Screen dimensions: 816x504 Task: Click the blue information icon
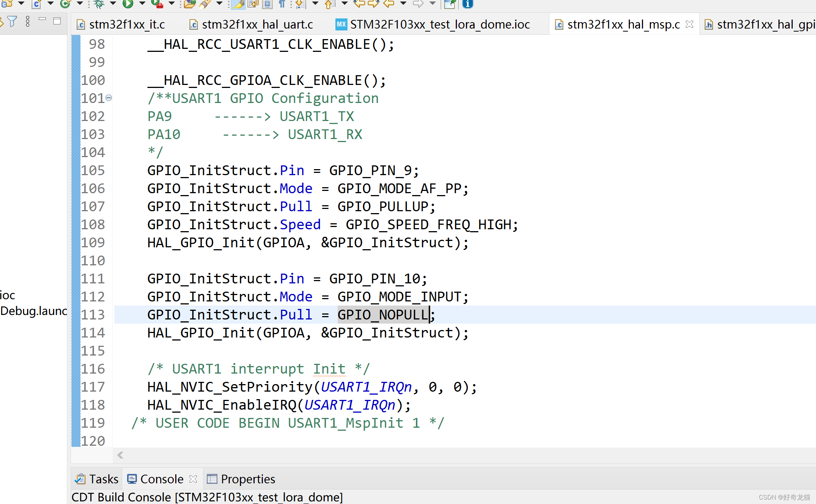coord(467,4)
